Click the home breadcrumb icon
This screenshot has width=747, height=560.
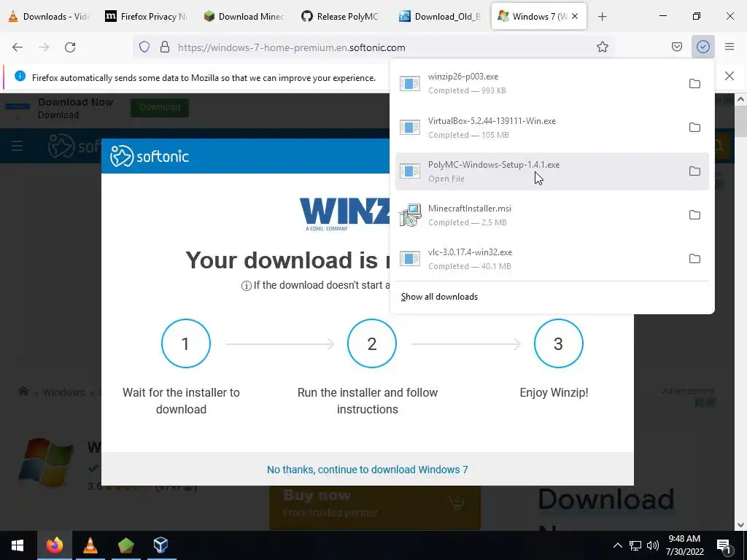[x=23, y=392]
